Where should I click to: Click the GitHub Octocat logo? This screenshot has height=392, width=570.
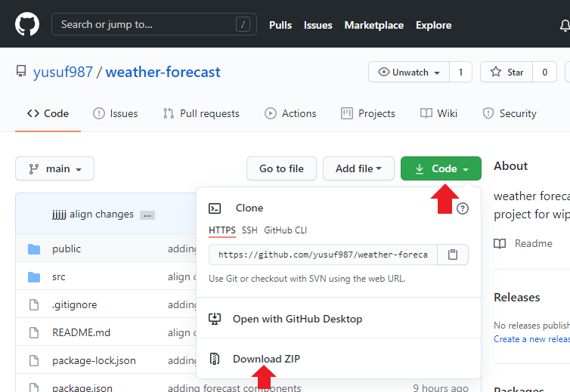[x=27, y=24]
